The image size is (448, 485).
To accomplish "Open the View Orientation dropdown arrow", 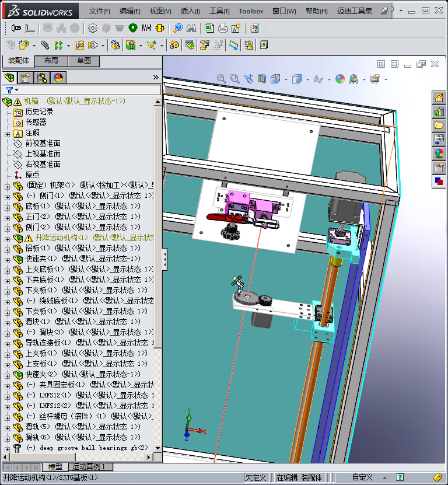I will [x=286, y=79].
